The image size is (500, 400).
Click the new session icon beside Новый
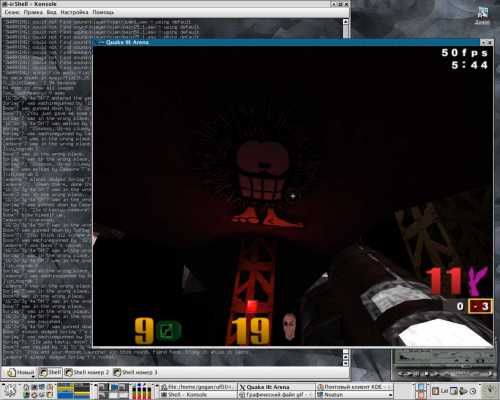coord(11,372)
